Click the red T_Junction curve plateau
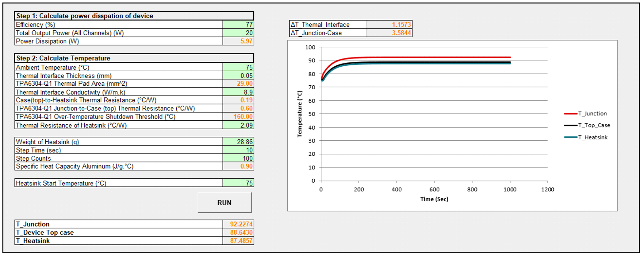This screenshot has width=644, height=257. tap(429, 57)
